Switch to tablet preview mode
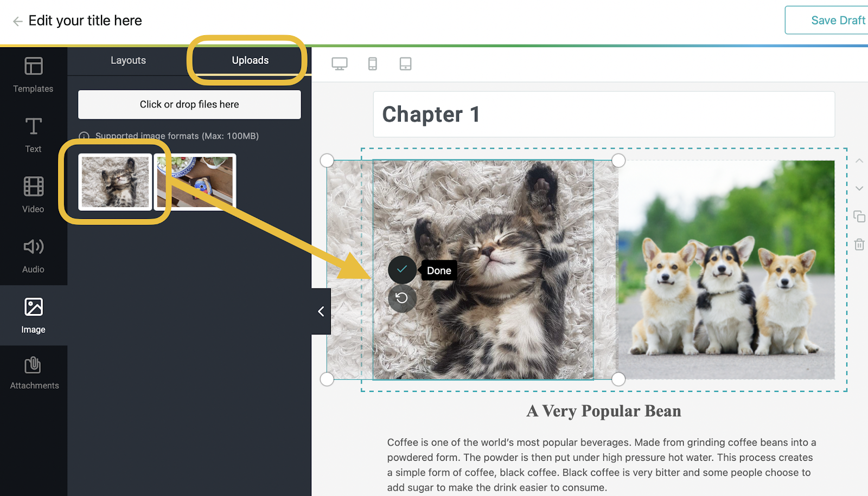This screenshot has width=868, height=496. pyautogui.click(x=405, y=64)
